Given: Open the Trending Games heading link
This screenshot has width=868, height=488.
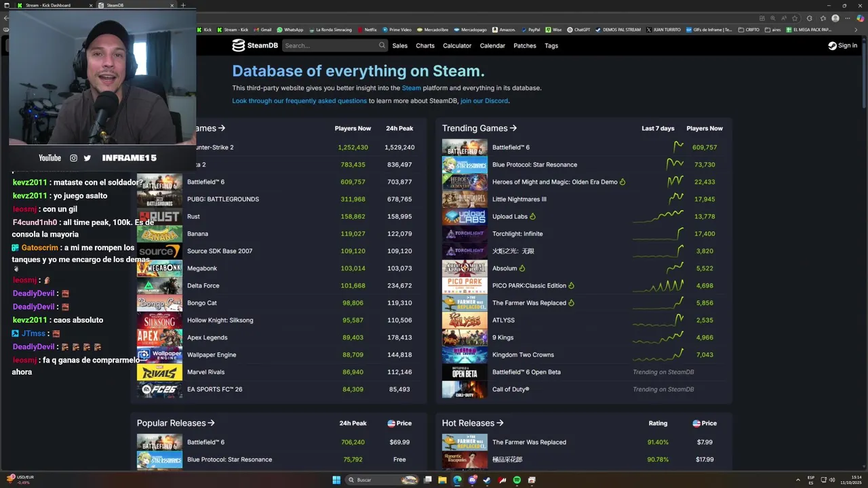Looking at the screenshot, I should (x=479, y=128).
